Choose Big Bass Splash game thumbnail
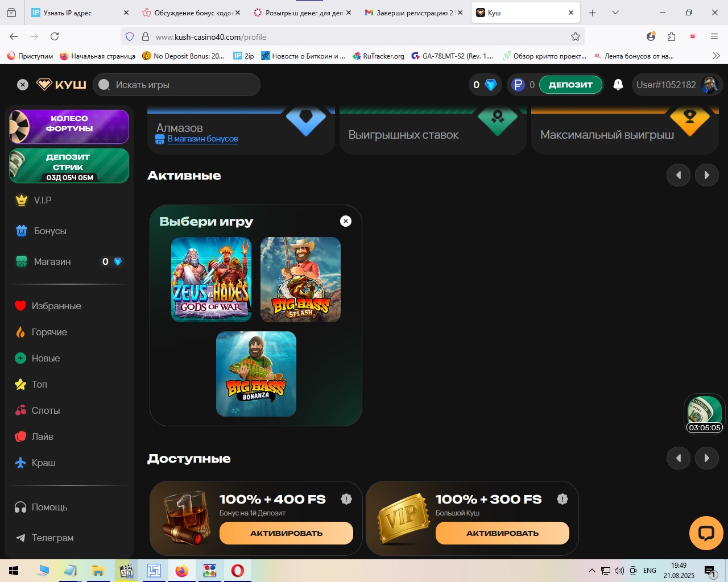 300,280
